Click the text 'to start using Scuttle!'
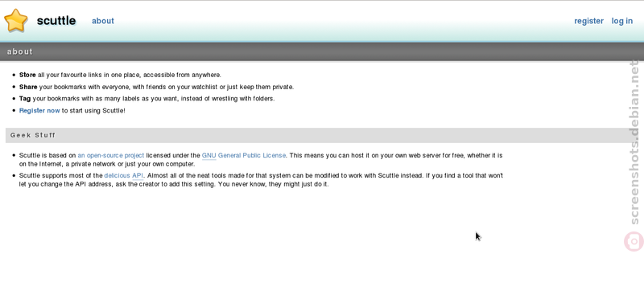Viewport: 644px width, 303px height. click(93, 111)
